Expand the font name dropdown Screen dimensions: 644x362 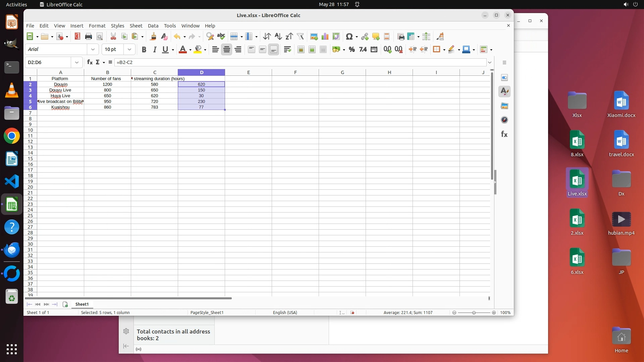(93, 49)
